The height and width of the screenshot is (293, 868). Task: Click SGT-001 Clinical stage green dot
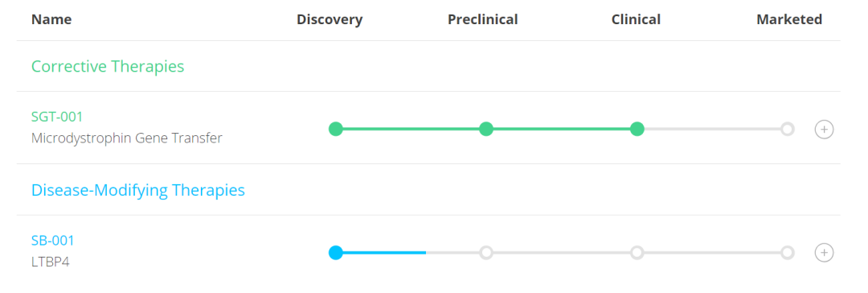pos(637,130)
